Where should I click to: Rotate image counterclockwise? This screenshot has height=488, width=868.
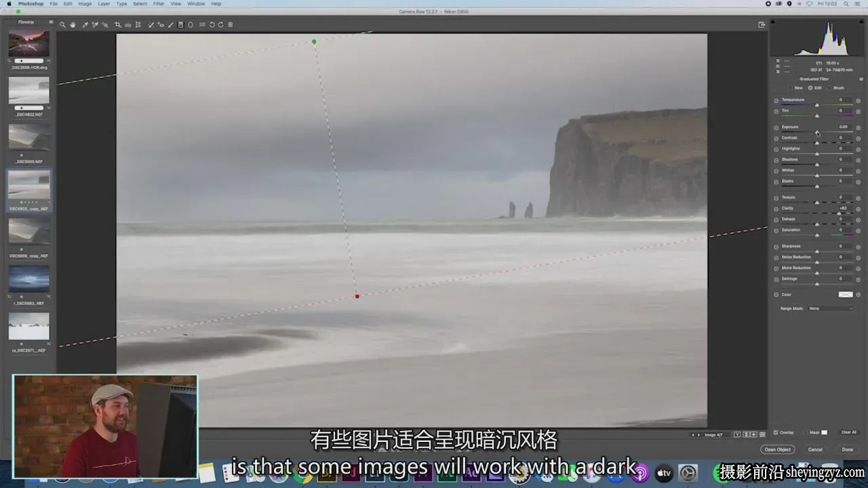coord(212,25)
